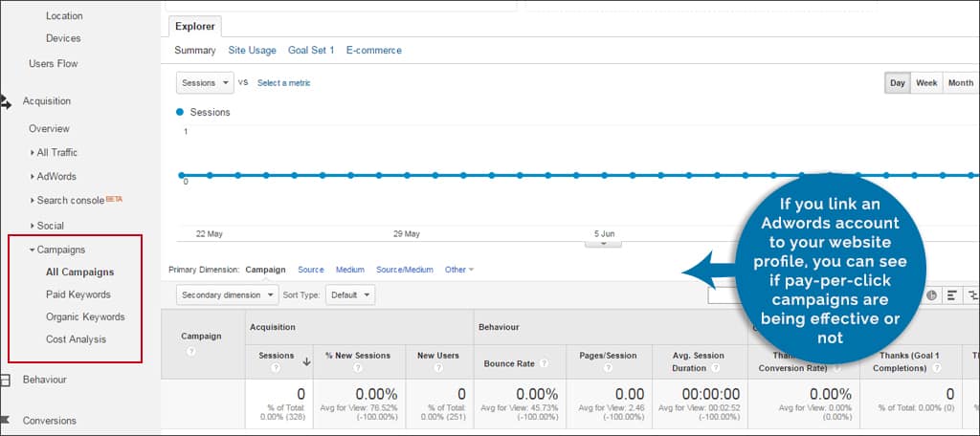Open help icon under New Users header
This screenshot has width=980, height=436.
tap(438, 368)
